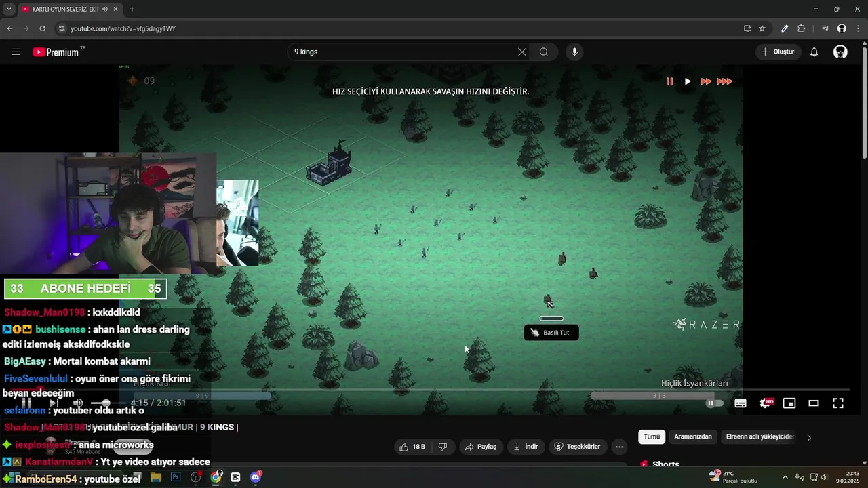Open the system volume tray icon

(825, 477)
